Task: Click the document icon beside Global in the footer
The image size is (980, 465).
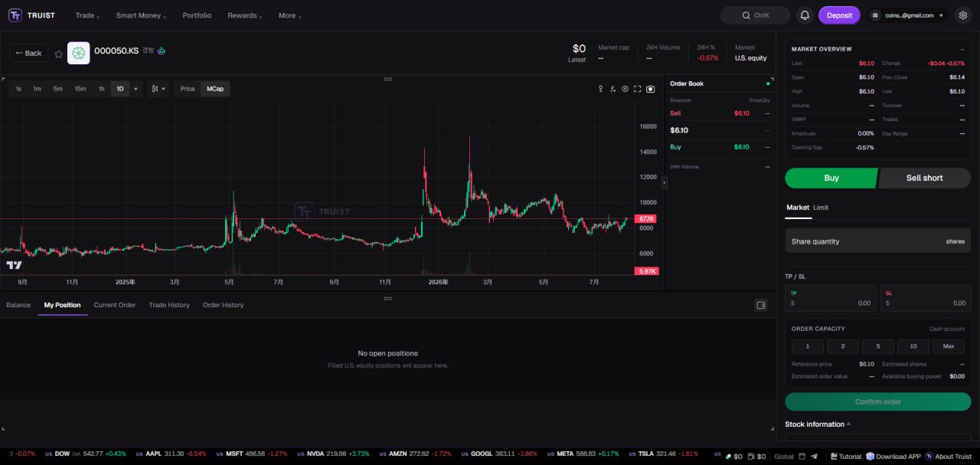Action: (802, 457)
